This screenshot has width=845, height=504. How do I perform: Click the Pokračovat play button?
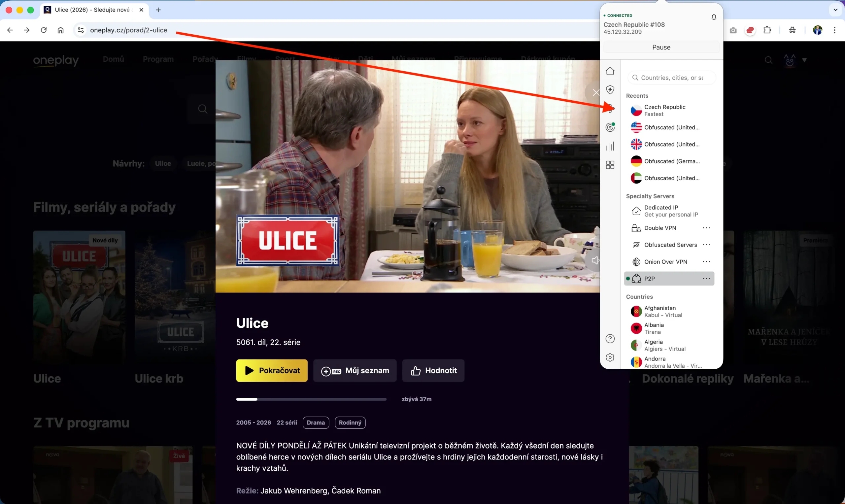point(271,370)
